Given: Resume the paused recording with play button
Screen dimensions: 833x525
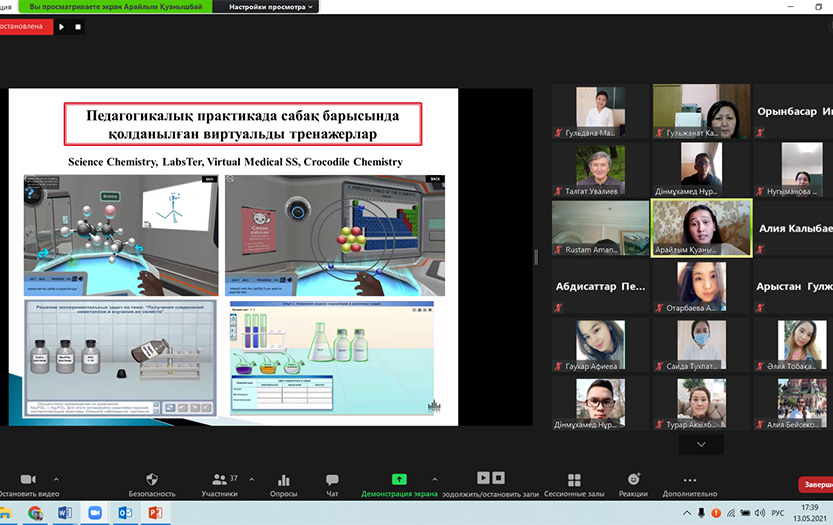Looking at the screenshot, I should click(x=61, y=27).
